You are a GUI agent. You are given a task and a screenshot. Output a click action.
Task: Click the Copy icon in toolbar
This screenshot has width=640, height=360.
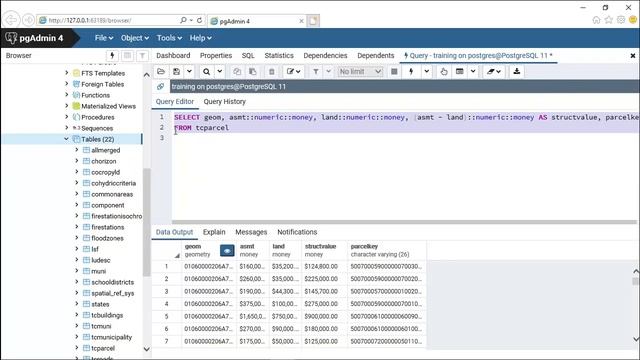tap(237, 71)
